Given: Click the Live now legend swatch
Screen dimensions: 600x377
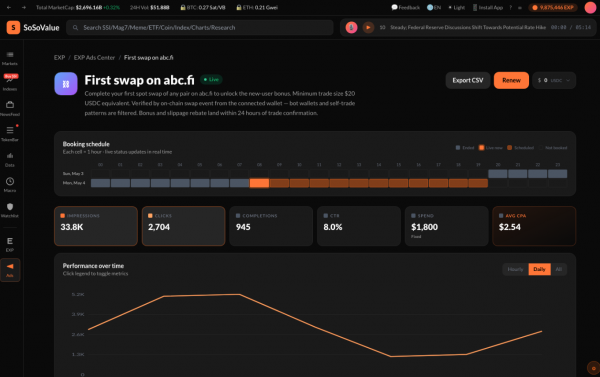Looking at the screenshot, I should click(x=481, y=148).
